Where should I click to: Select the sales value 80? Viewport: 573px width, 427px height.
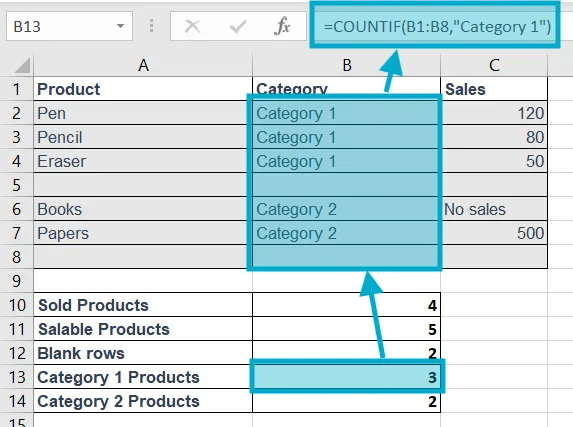coord(494,137)
